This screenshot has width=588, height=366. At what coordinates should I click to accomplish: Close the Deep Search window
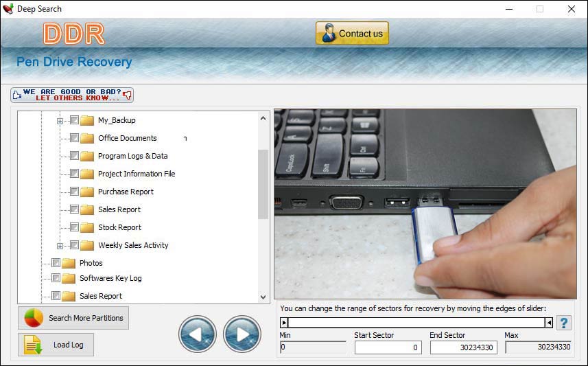click(571, 9)
